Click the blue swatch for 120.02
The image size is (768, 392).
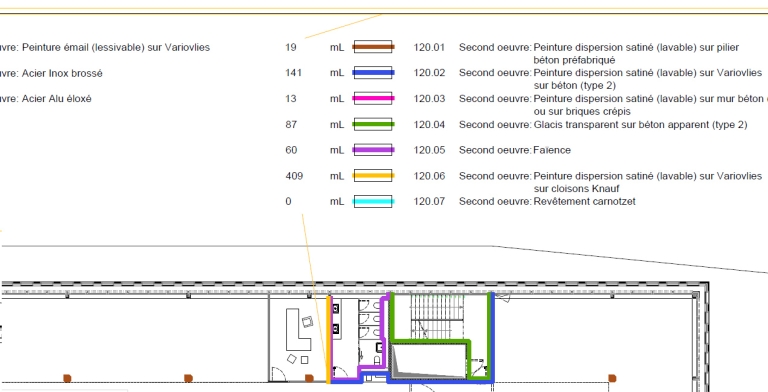click(373, 73)
